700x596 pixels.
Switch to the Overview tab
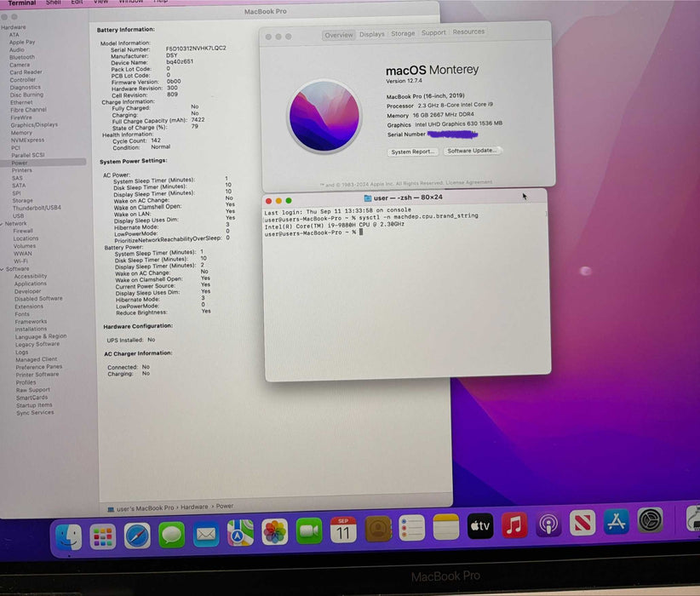pos(339,35)
